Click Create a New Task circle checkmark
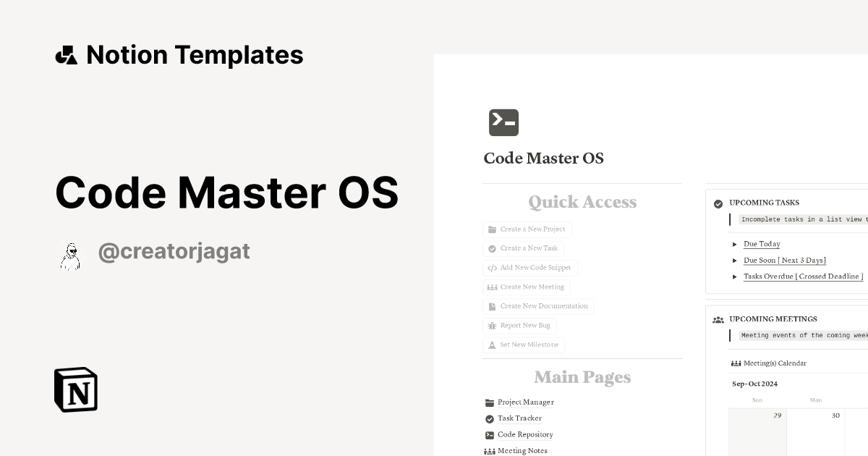 click(x=490, y=248)
